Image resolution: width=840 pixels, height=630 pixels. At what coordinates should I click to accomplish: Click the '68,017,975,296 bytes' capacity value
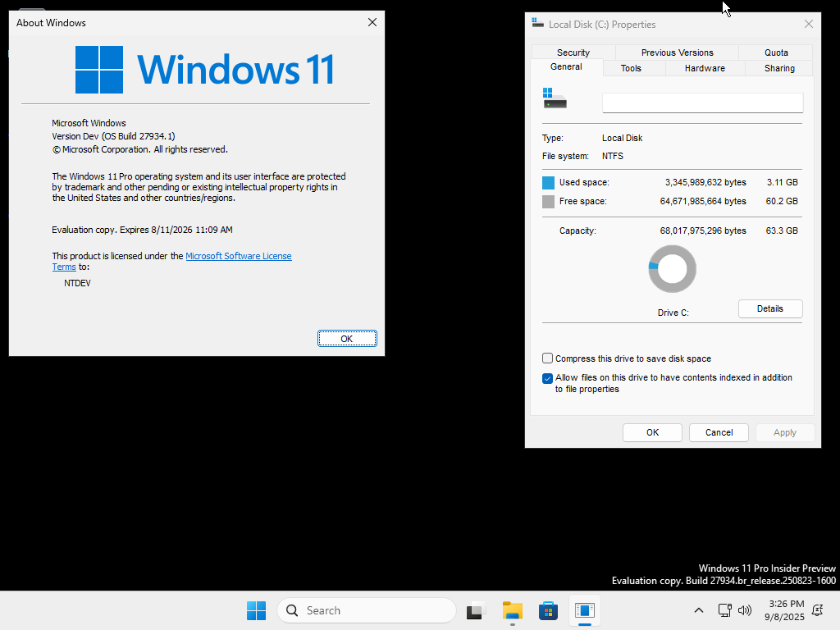tap(703, 231)
